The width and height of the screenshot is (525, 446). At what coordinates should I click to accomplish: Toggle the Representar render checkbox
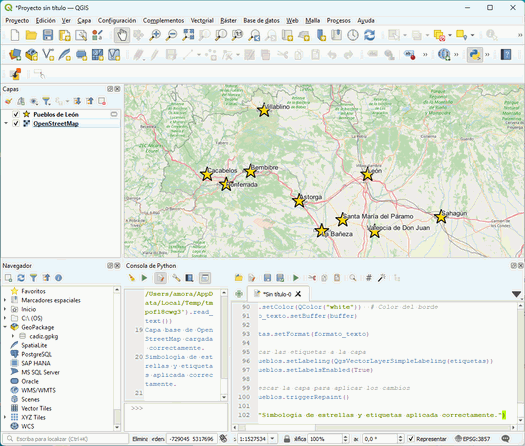(411, 439)
